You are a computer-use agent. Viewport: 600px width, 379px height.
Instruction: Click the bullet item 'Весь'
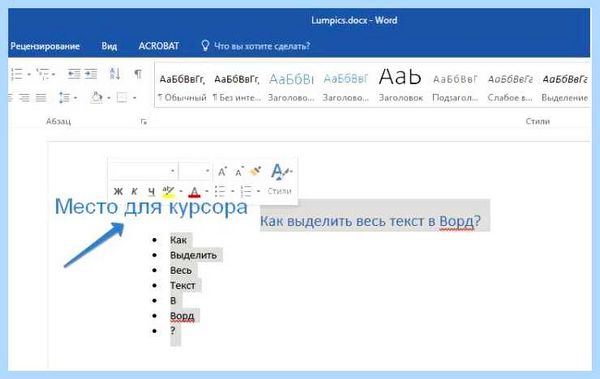[181, 270]
